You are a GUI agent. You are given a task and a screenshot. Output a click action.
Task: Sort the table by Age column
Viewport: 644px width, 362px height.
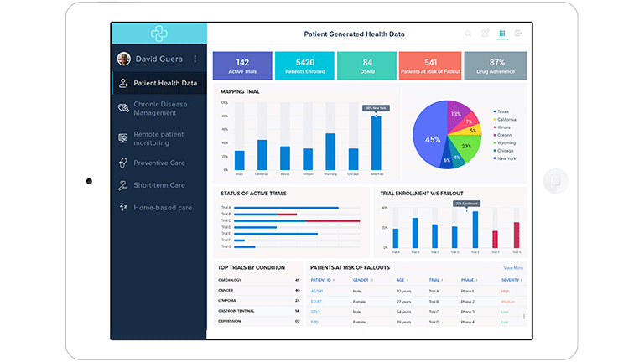tap(399, 280)
